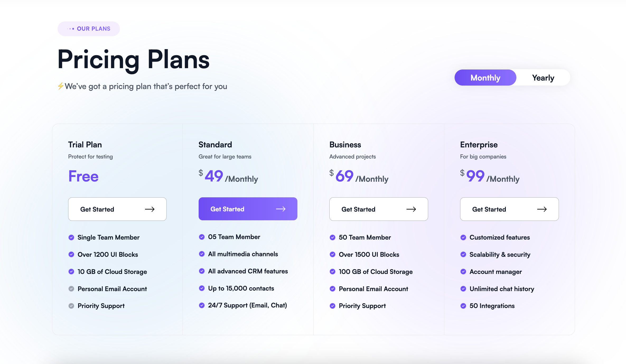Click the lightning bolt icon beside subtitle
This screenshot has width=626, height=364.
pos(60,86)
